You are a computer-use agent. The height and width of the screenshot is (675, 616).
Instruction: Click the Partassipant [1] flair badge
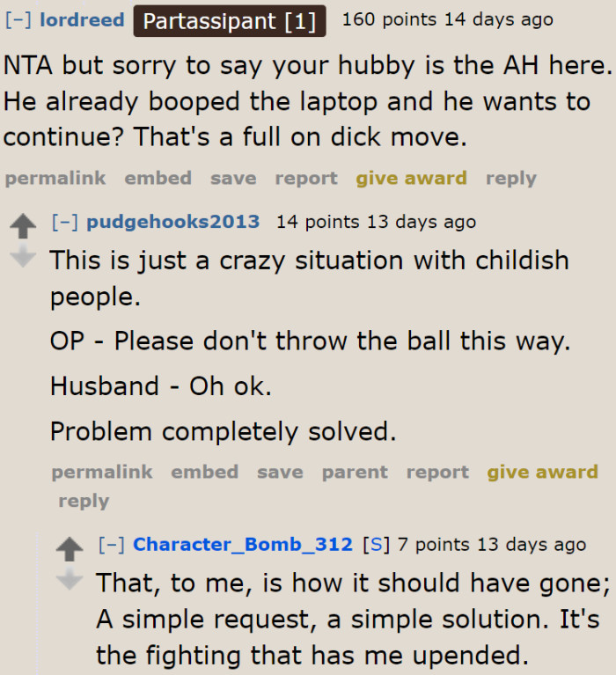pyautogui.click(x=230, y=20)
